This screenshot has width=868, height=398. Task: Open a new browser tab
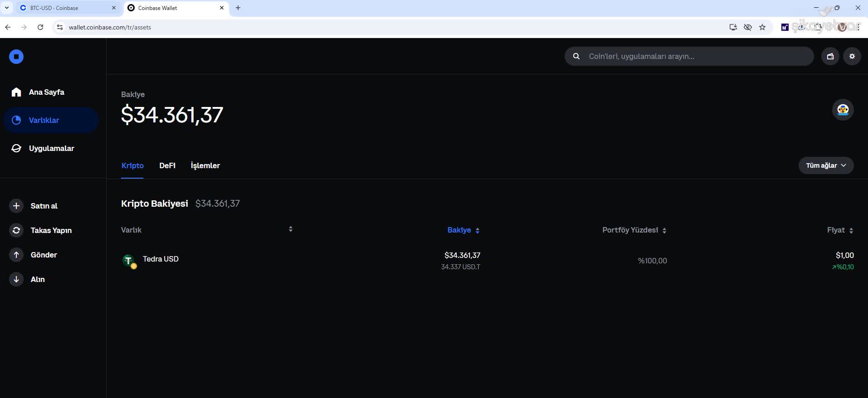pyautogui.click(x=238, y=8)
